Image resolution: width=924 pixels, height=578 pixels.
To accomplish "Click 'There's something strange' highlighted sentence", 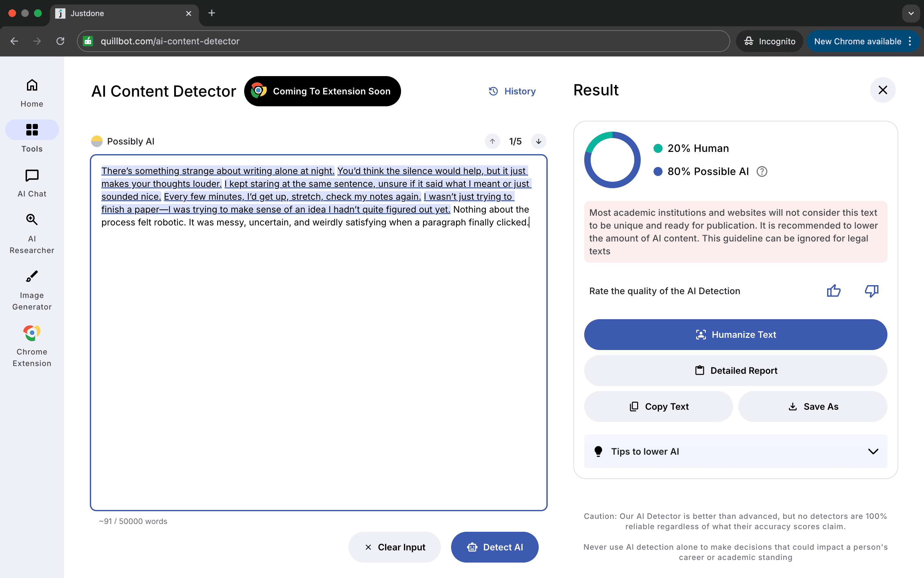I will (x=218, y=171).
